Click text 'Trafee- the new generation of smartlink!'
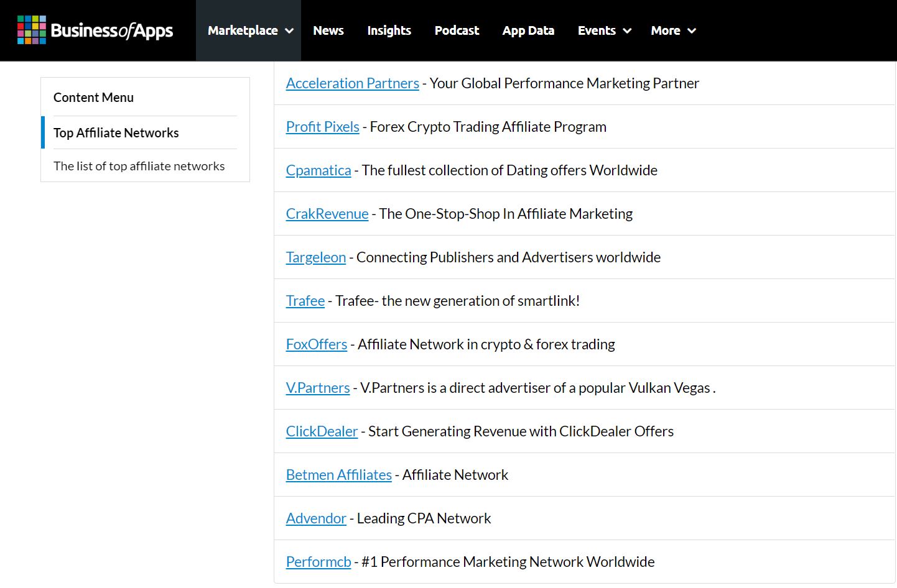897x588 pixels. click(457, 301)
